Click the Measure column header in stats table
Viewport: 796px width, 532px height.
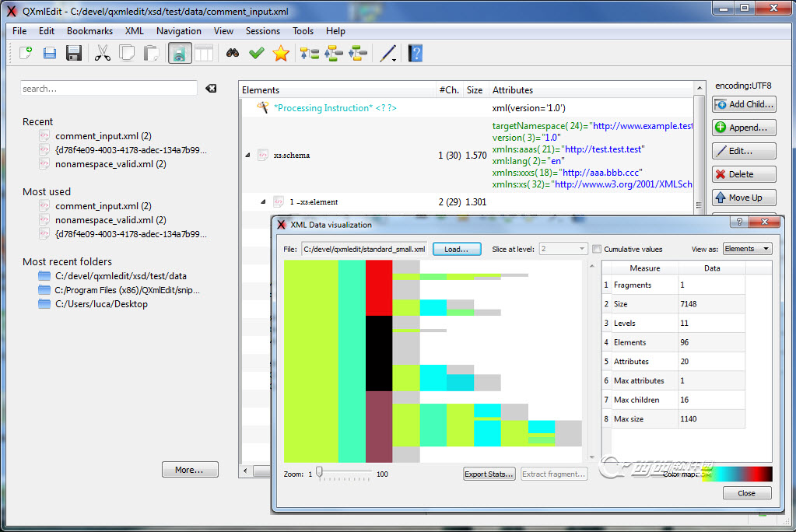[x=645, y=268]
